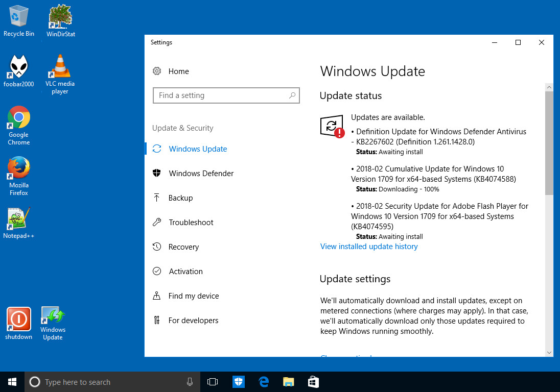Open the Activation settings page

point(185,272)
